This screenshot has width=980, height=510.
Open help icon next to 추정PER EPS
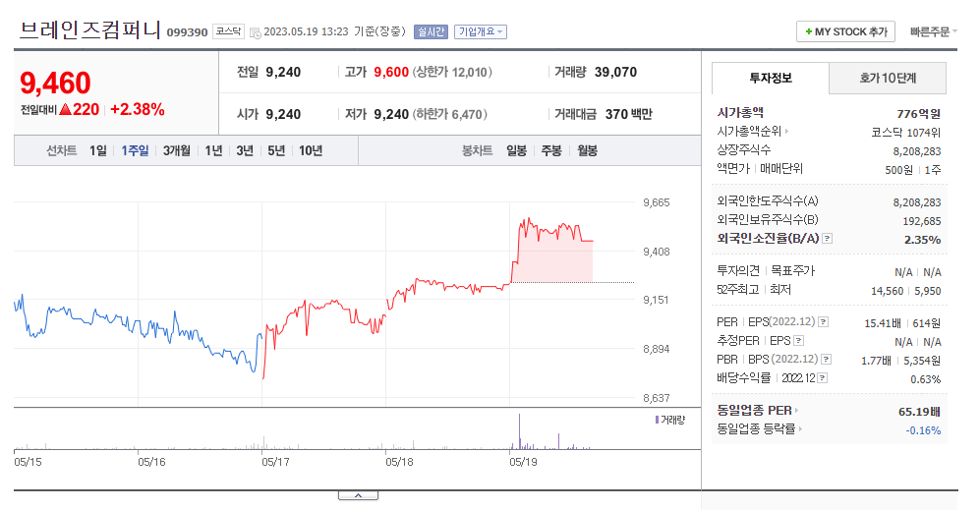click(799, 341)
